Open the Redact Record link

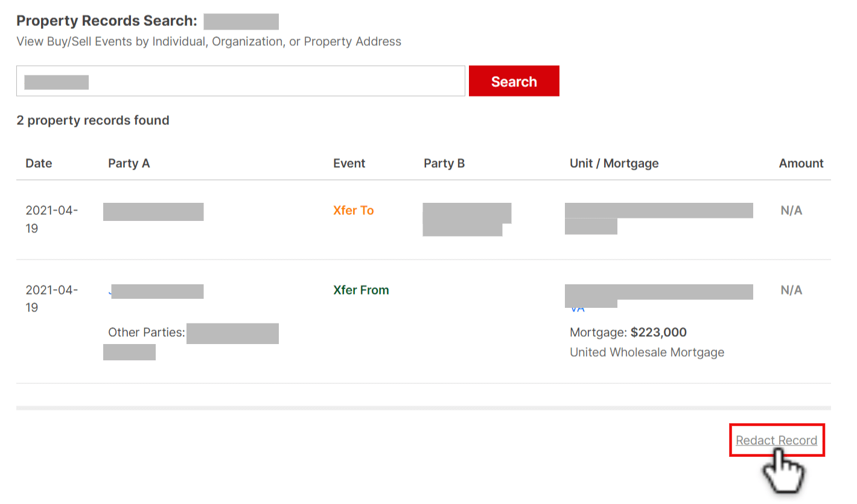point(776,440)
